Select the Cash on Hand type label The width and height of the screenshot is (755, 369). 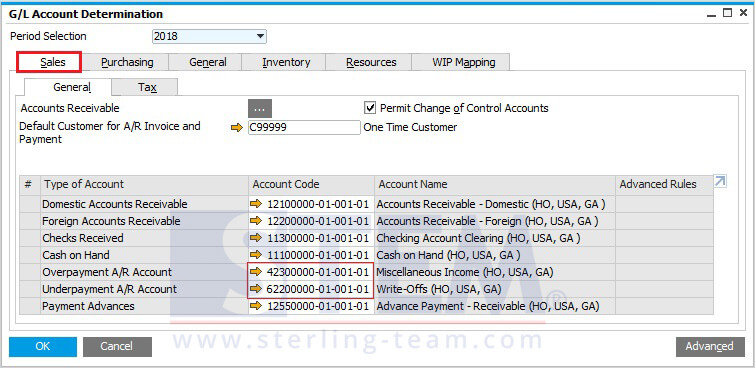76,255
